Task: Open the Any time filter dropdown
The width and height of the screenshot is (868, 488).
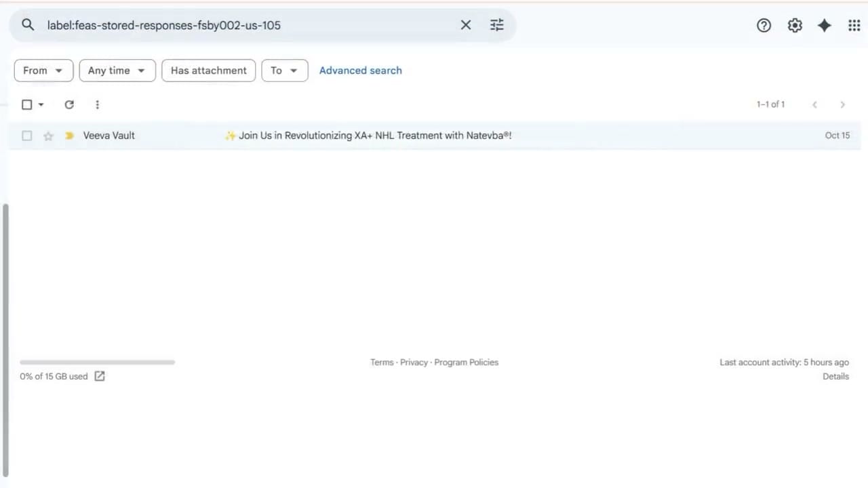Action: (117, 70)
